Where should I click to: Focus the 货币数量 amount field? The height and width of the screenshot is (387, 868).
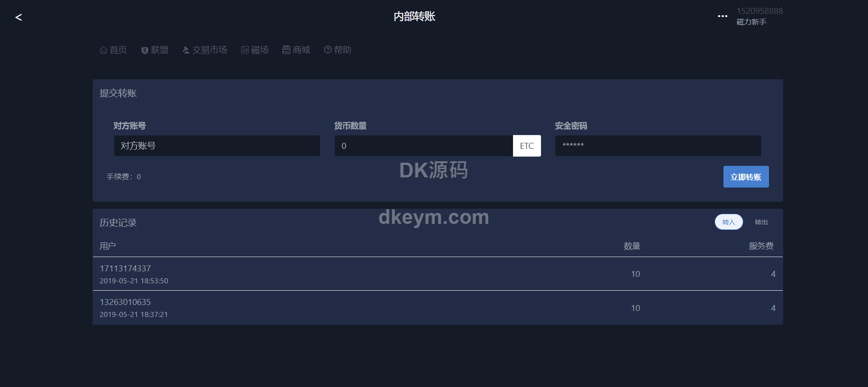click(424, 146)
